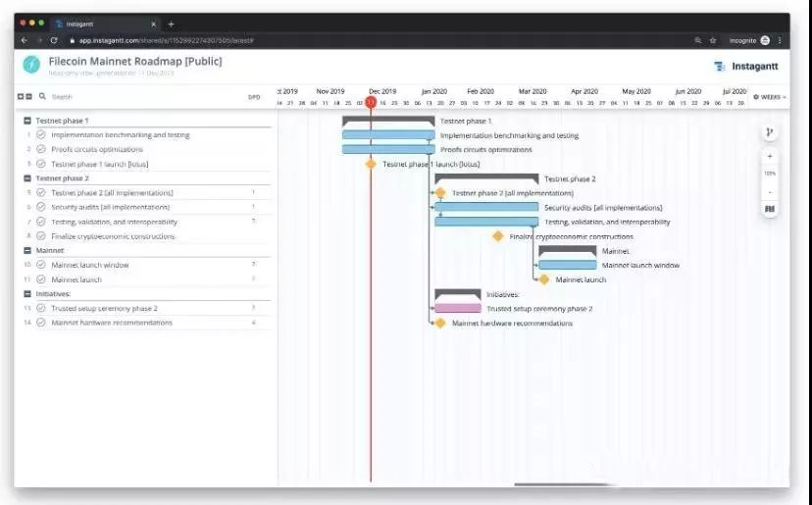
Task: Toggle check for Finalize cryptoeconomic constructions
Action: (41, 236)
